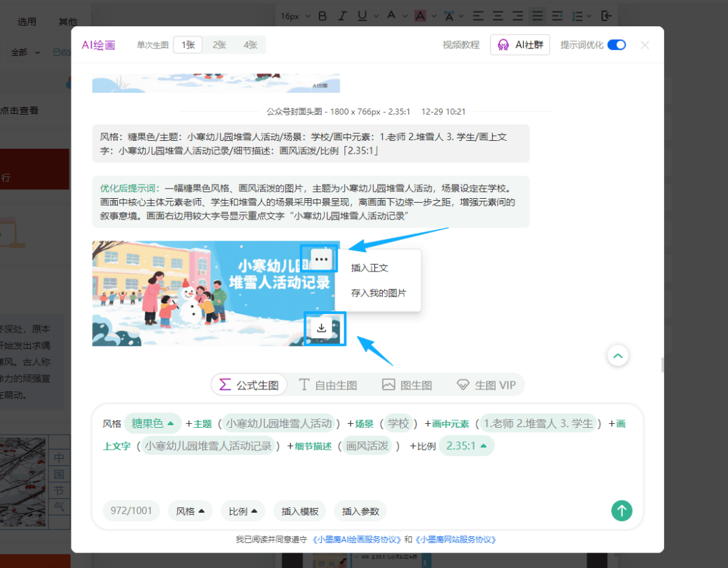The height and width of the screenshot is (568, 728).
Task: Toggle the 提示词优化 switch off
Action: 616,45
